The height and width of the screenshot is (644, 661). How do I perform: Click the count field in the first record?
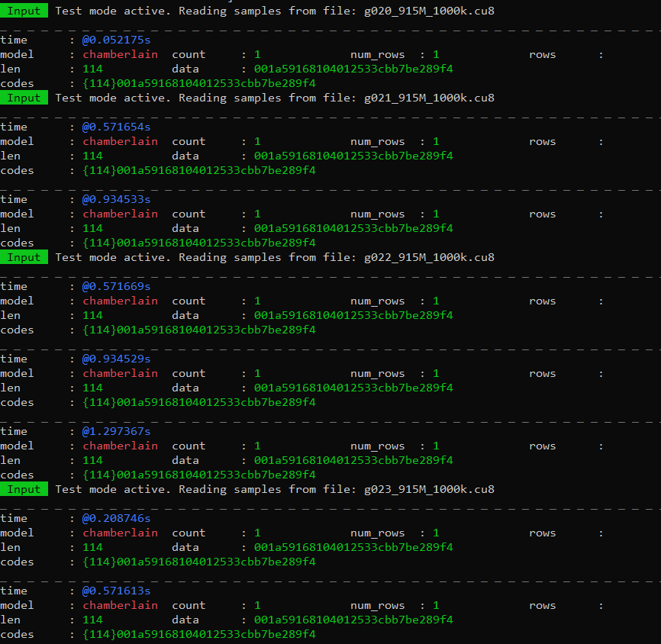189,54
